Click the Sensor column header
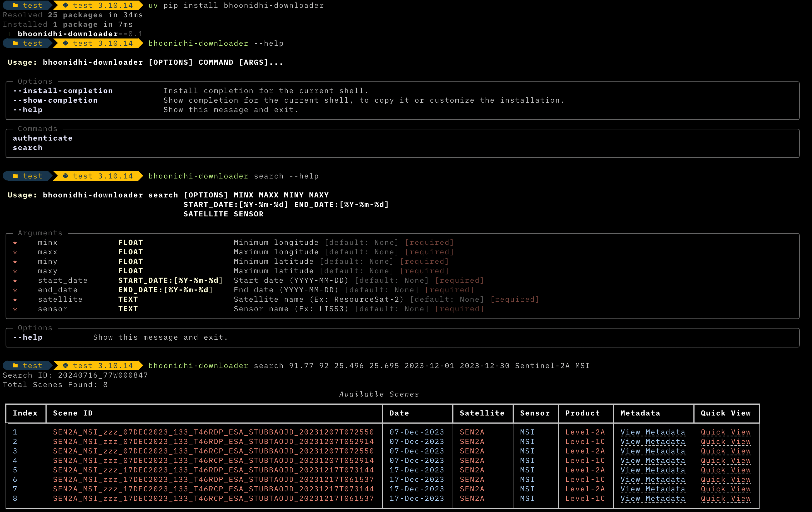 535,413
